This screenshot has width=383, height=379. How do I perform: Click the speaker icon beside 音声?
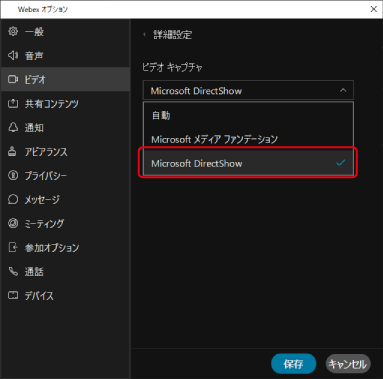(x=13, y=55)
